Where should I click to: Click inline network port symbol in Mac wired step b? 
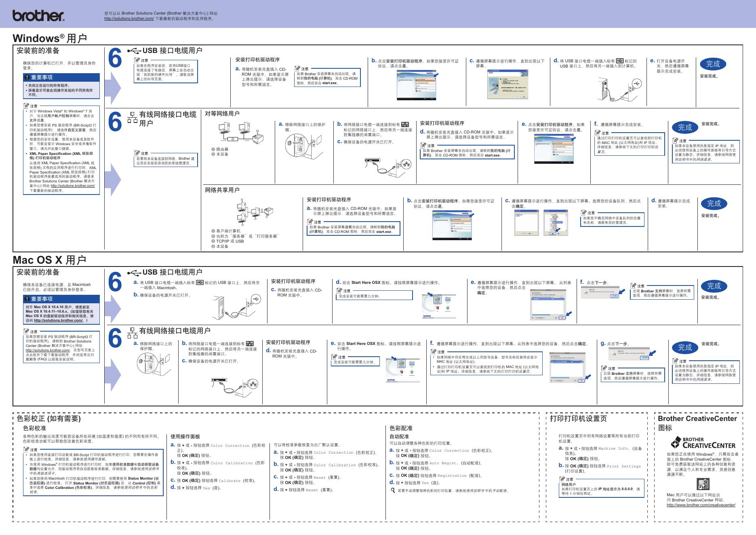coord(250,344)
